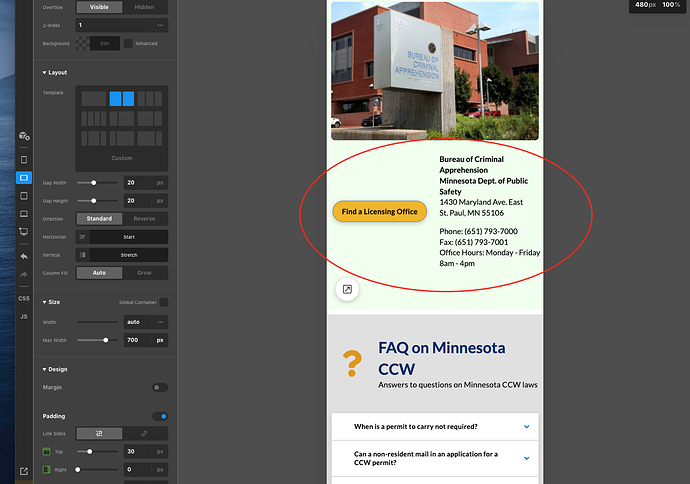This screenshot has width=690, height=484.
Task: Expand 'When is a permit to carry' FAQ
Action: pyautogui.click(x=435, y=426)
